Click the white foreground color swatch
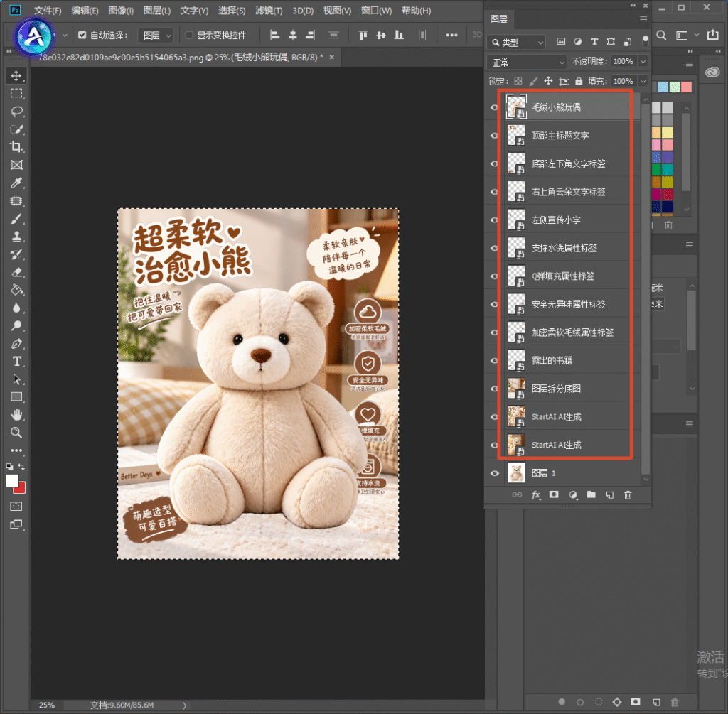728x714 pixels. (x=12, y=481)
